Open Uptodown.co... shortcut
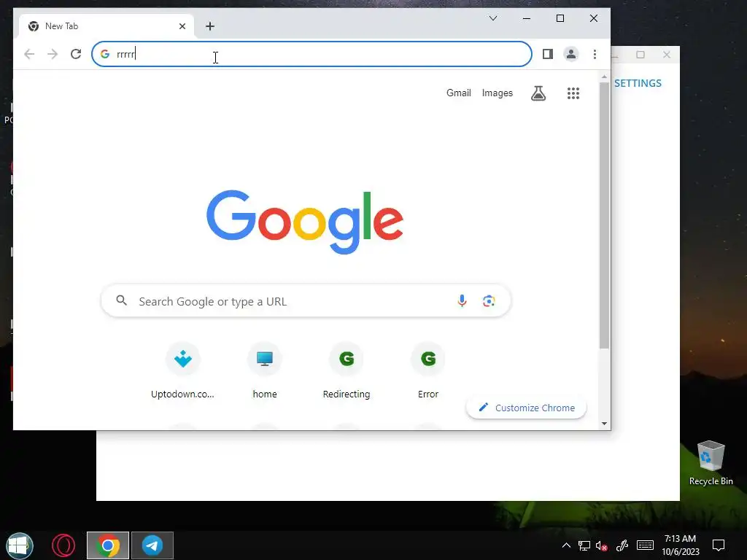The image size is (747, 560). pos(182,371)
